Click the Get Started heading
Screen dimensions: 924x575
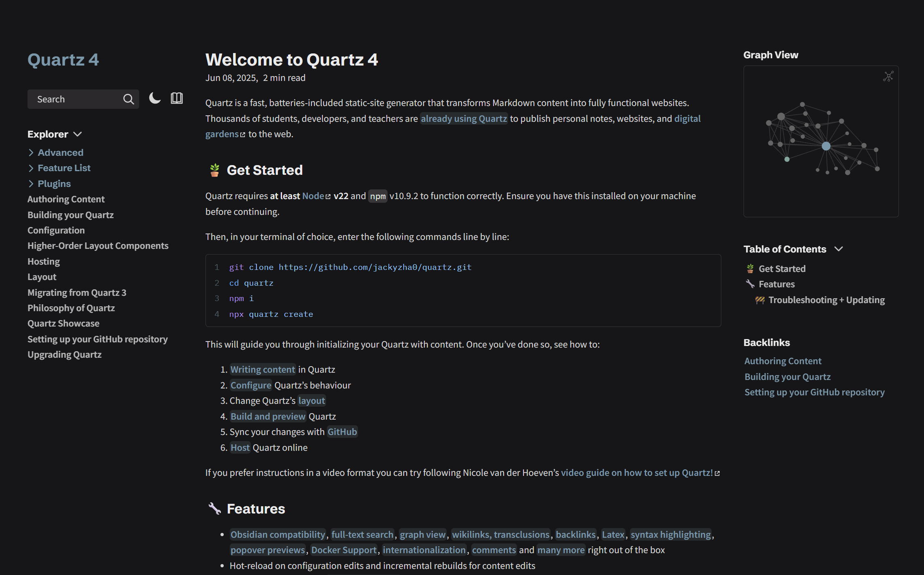265,170
